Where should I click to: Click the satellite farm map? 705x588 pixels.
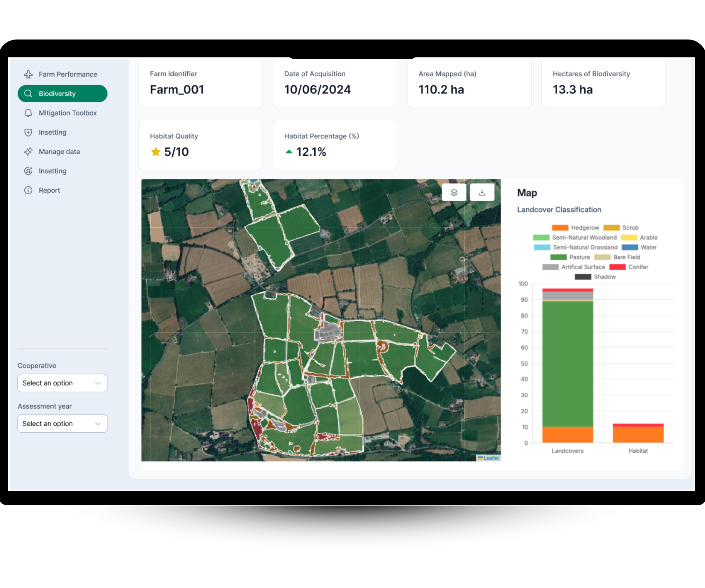click(x=321, y=320)
